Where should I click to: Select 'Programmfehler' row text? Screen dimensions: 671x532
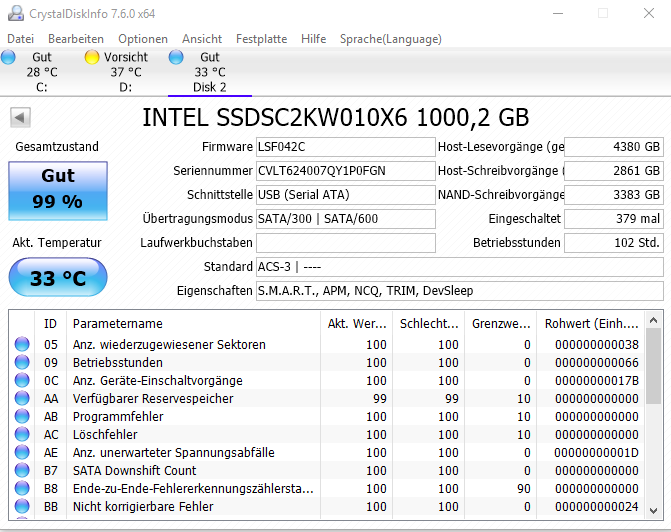(x=118, y=416)
